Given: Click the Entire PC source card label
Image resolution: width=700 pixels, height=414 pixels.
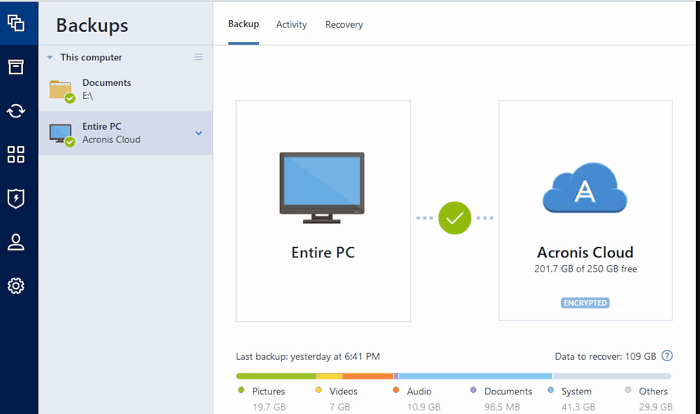Looking at the screenshot, I should click(x=323, y=252).
